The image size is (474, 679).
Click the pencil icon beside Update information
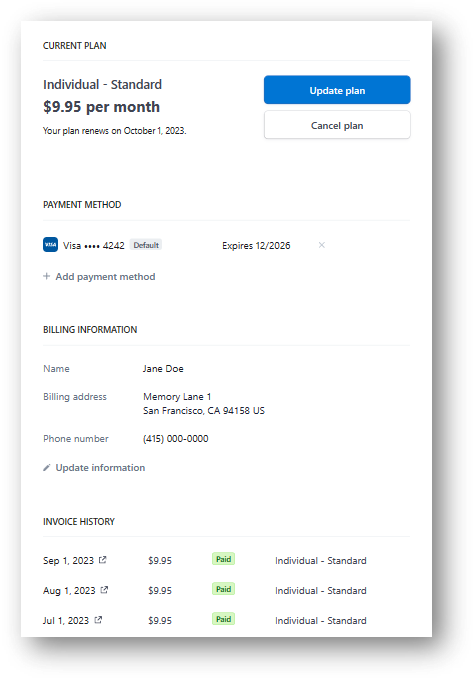click(x=47, y=468)
